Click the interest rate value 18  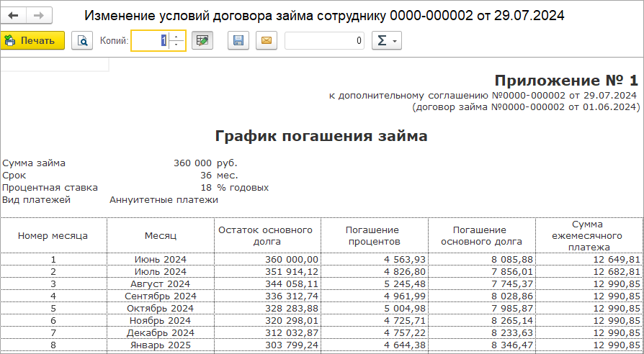coord(205,188)
